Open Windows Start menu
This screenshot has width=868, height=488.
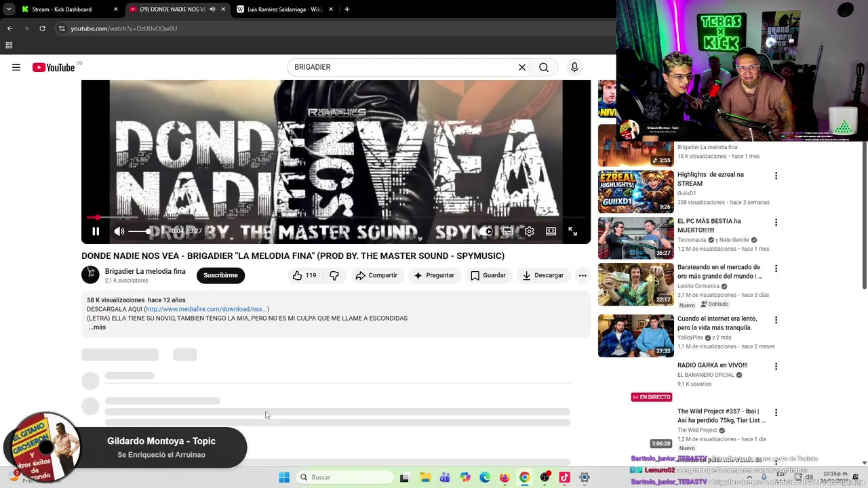click(284, 477)
